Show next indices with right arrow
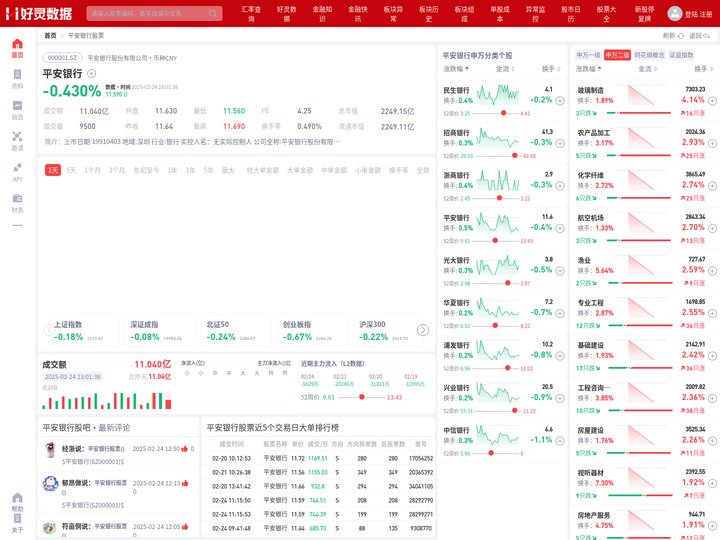The image size is (720, 540). click(423, 330)
